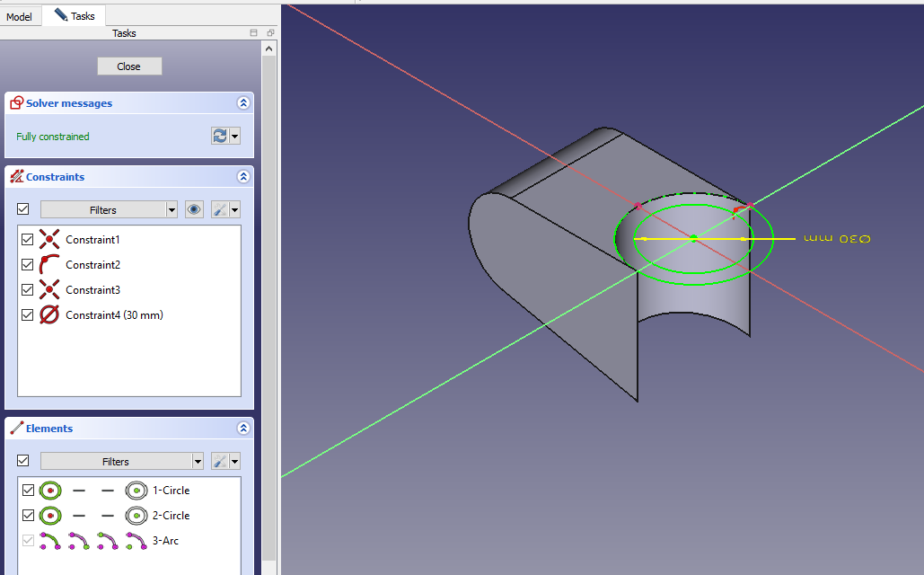
Task: Open the Elements Filters dropdown
Action: tap(122, 461)
